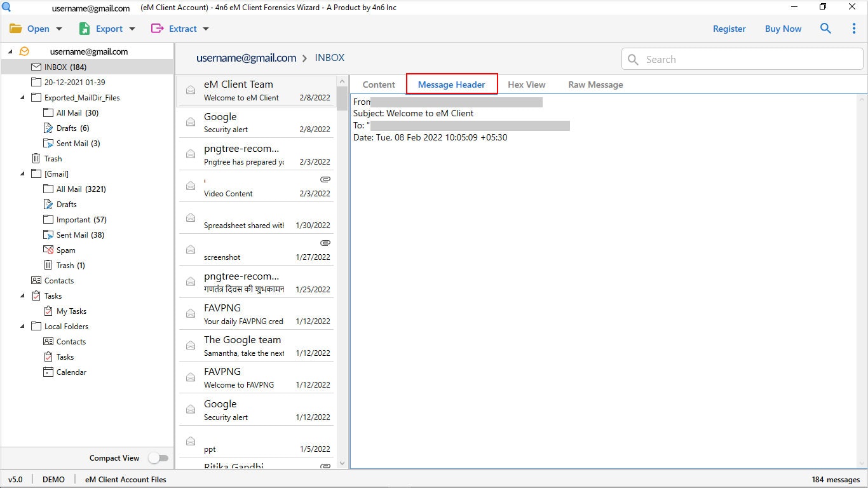The height and width of the screenshot is (488, 868).
Task: Click the Buy Now link
Action: pyautogui.click(x=783, y=29)
